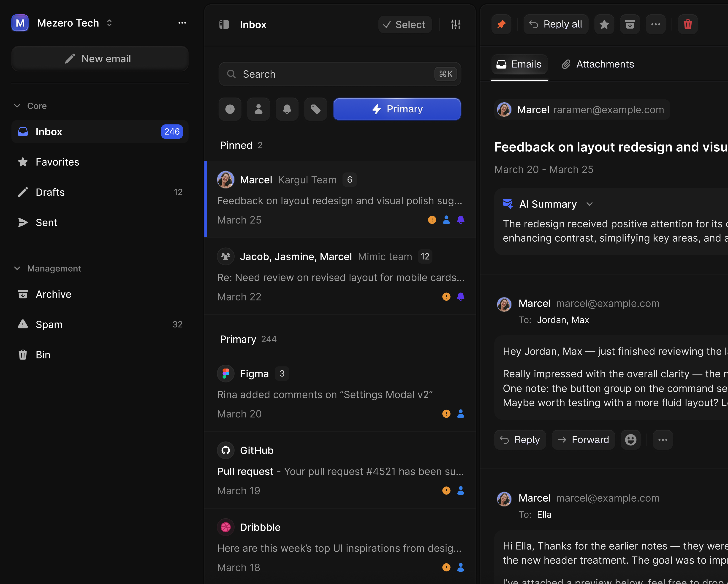728x584 pixels.
Task: Open workspace more options (three dots)
Action: (x=182, y=23)
